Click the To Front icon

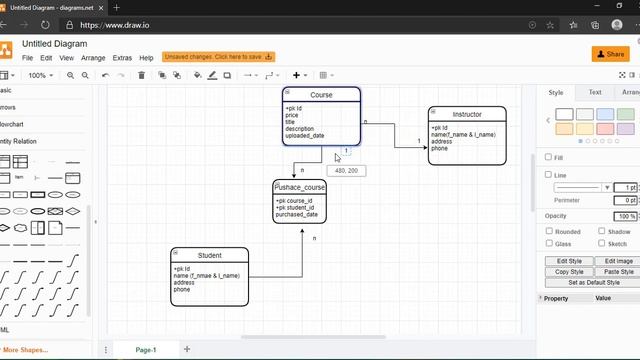tap(162, 75)
